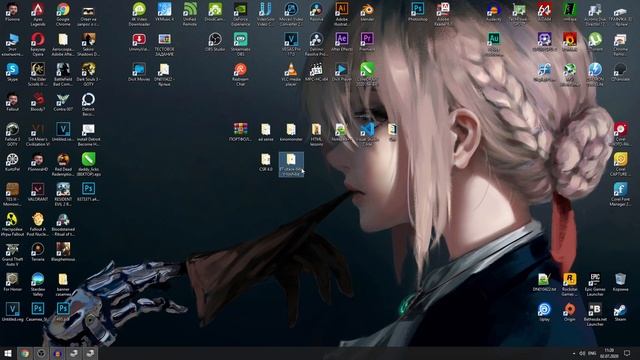Open the Photoshop application shortcut
Screen dimensions: 640x360
click(417, 11)
